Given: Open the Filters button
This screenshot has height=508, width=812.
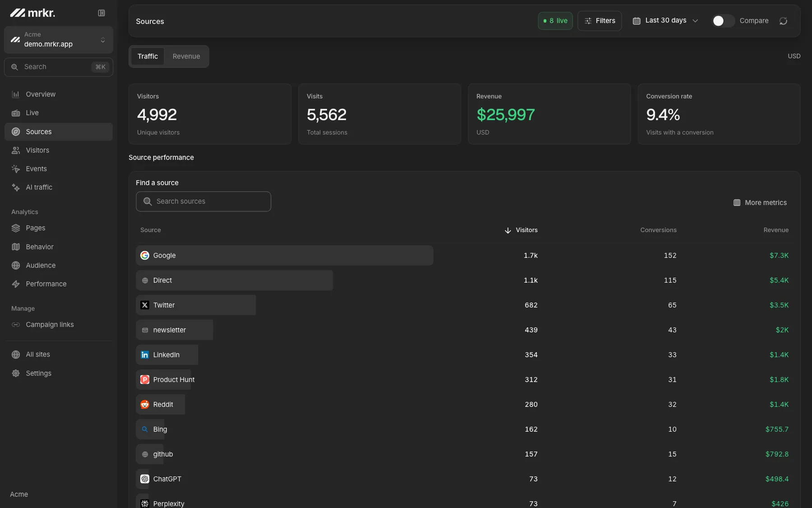Looking at the screenshot, I should (x=600, y=21).
